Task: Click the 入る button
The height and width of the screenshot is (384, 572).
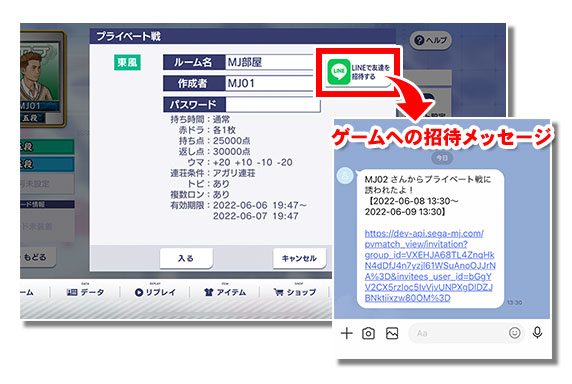Action: coord(186,258)
